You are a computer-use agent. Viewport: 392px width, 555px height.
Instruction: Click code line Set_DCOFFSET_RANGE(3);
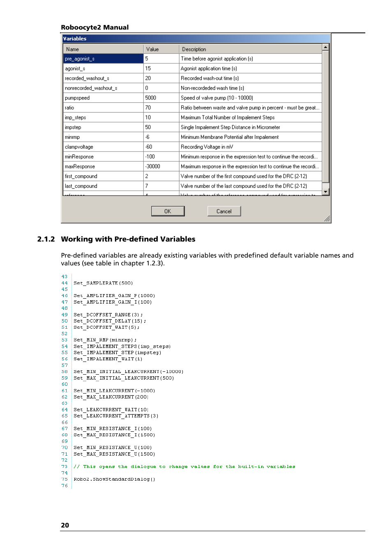[x=108, y=315]
